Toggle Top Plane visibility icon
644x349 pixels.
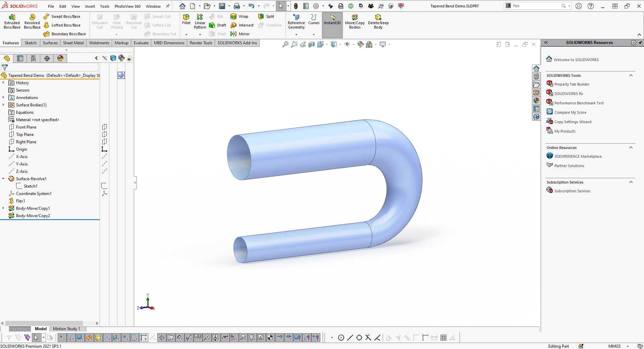[104, 134]
